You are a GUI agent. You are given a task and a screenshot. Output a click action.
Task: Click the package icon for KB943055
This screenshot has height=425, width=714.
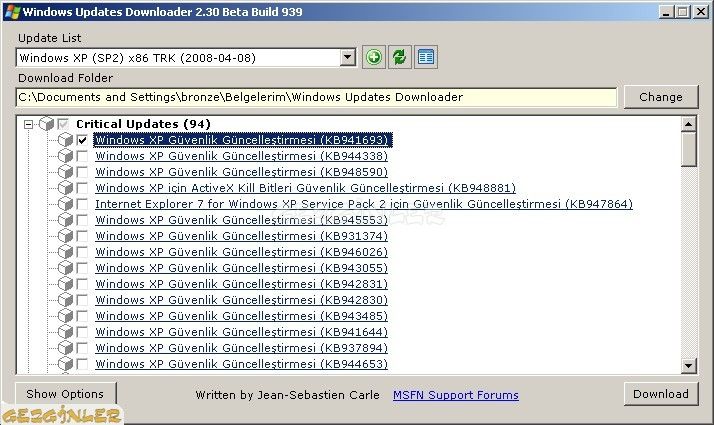(66, 267)
